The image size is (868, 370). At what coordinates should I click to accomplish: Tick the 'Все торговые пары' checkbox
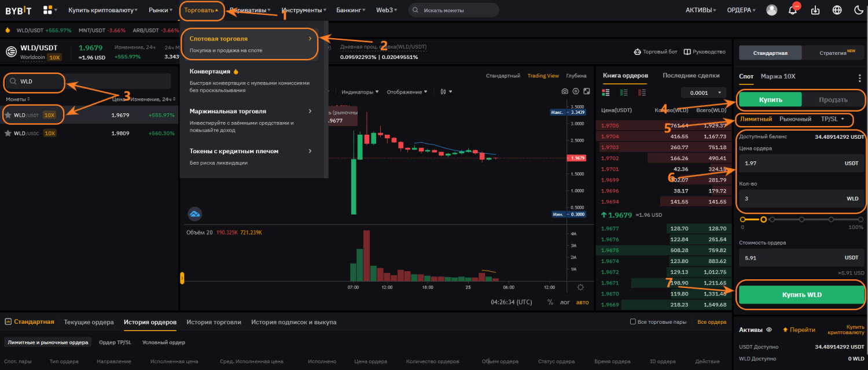(632, 322)
